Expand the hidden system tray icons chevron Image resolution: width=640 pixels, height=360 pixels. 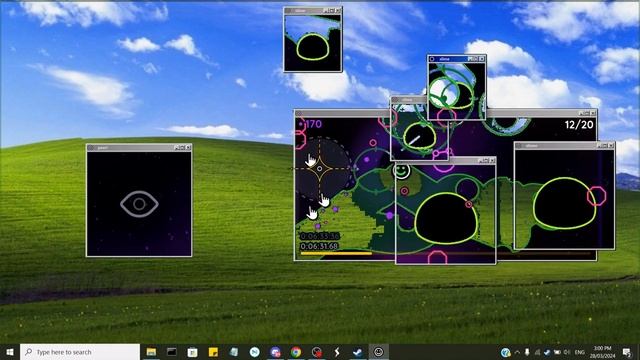[x=517, y=352]
